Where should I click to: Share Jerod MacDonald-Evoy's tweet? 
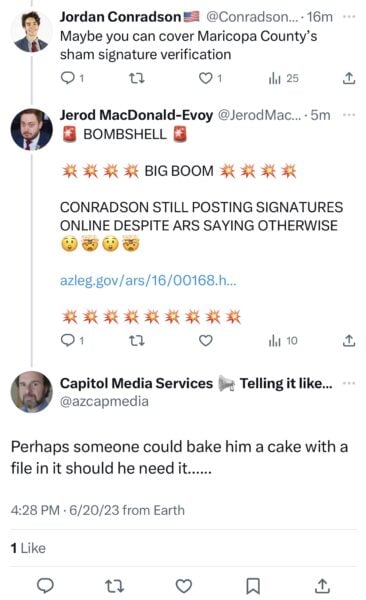[x=348, y=340]
